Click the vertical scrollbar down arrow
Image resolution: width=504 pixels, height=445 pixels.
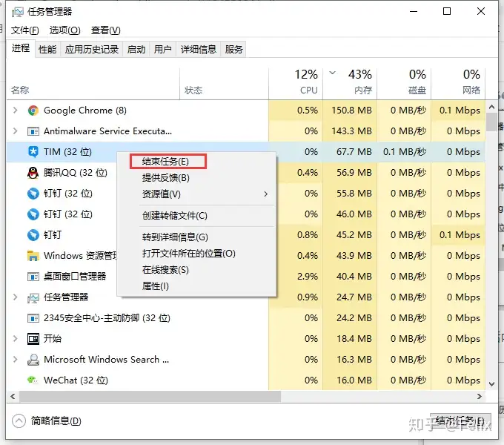[491, 384]
